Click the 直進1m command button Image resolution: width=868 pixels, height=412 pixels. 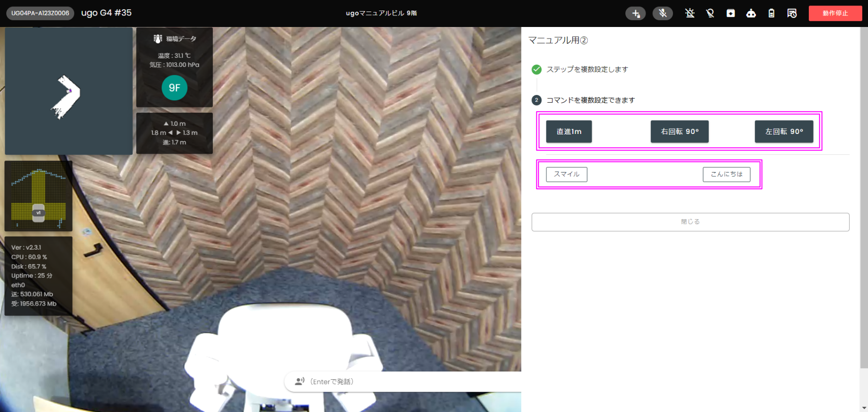tap(569, 132)
